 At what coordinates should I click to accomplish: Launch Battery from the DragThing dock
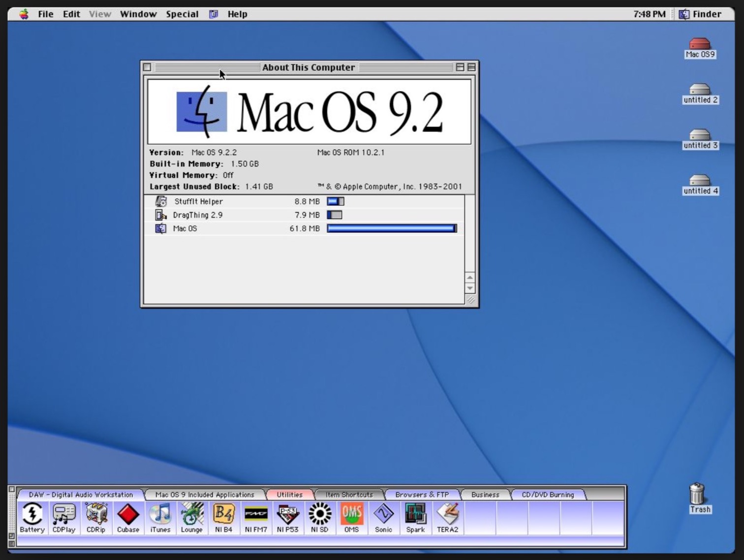(32, 518)
